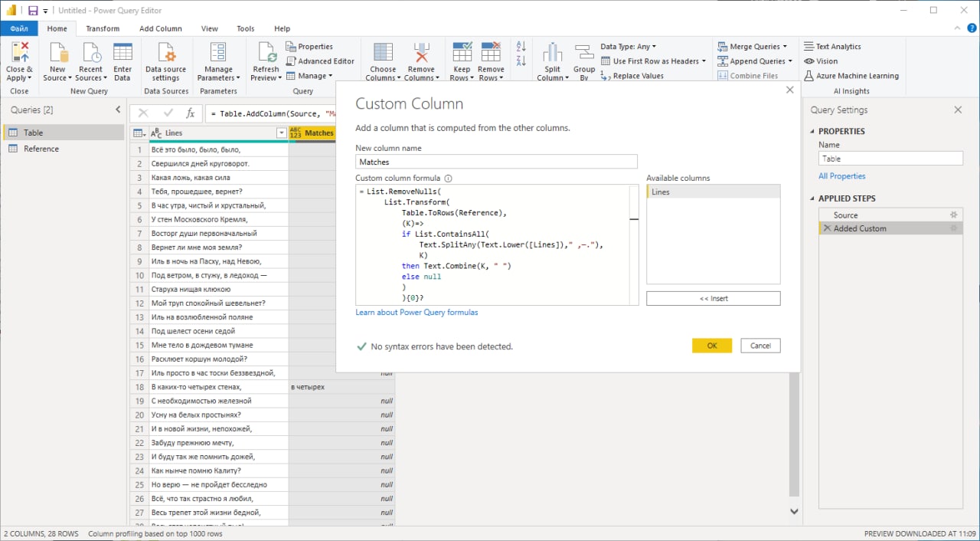
Task: Open the All Properties link
Action: coord(841,176)
